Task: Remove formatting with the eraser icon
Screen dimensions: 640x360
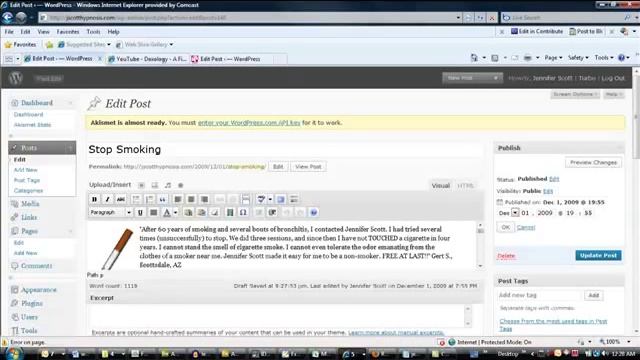Action: pos(215,212)
